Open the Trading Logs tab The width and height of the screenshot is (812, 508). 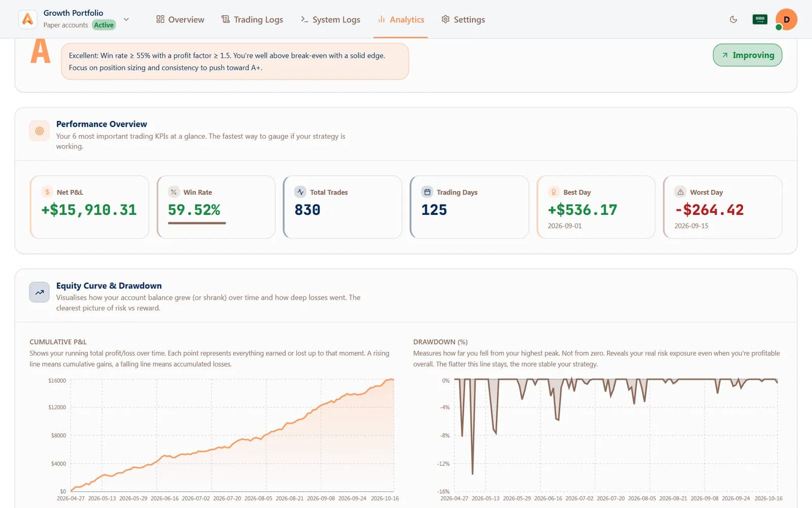click(252, 19)
